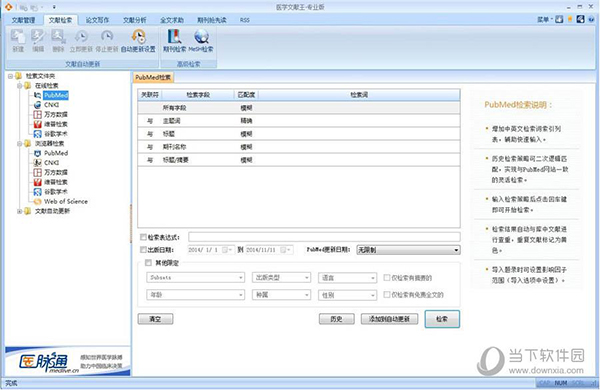
Task: Select Web of Science in the tree
Action: coord(65,201)
